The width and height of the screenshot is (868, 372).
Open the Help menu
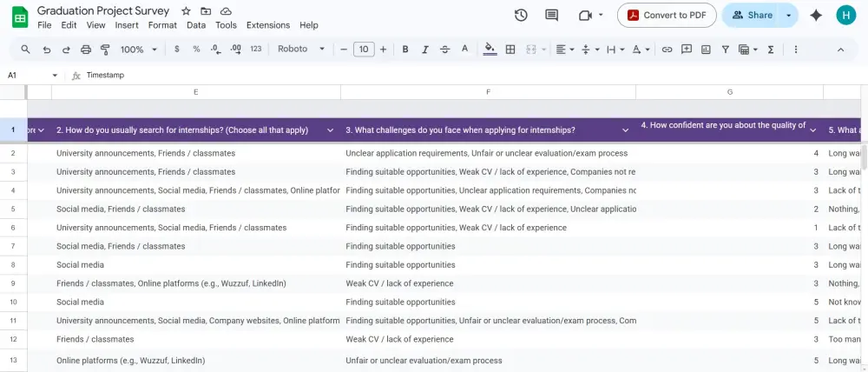(309, 25)
